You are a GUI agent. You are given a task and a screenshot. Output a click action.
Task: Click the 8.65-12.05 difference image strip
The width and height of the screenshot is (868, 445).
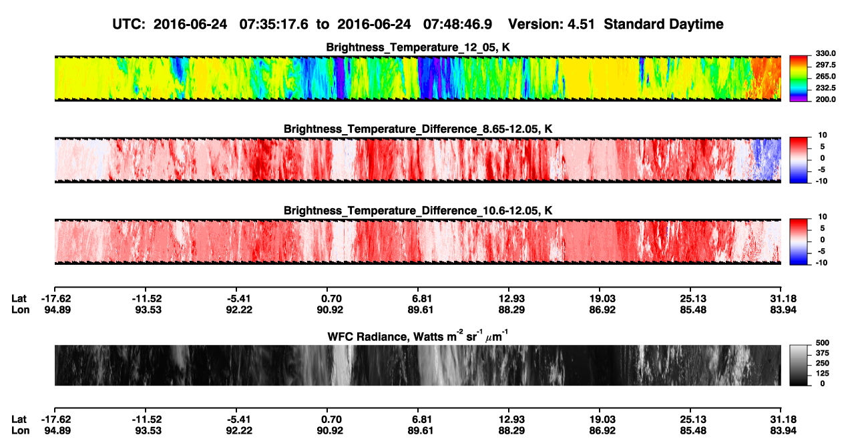coord(418,160)
